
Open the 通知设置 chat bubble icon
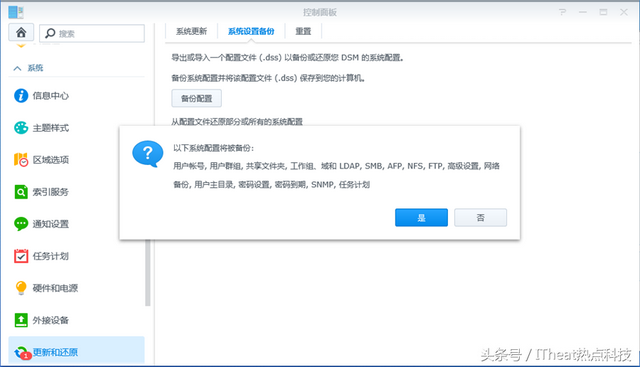(21, 224)
